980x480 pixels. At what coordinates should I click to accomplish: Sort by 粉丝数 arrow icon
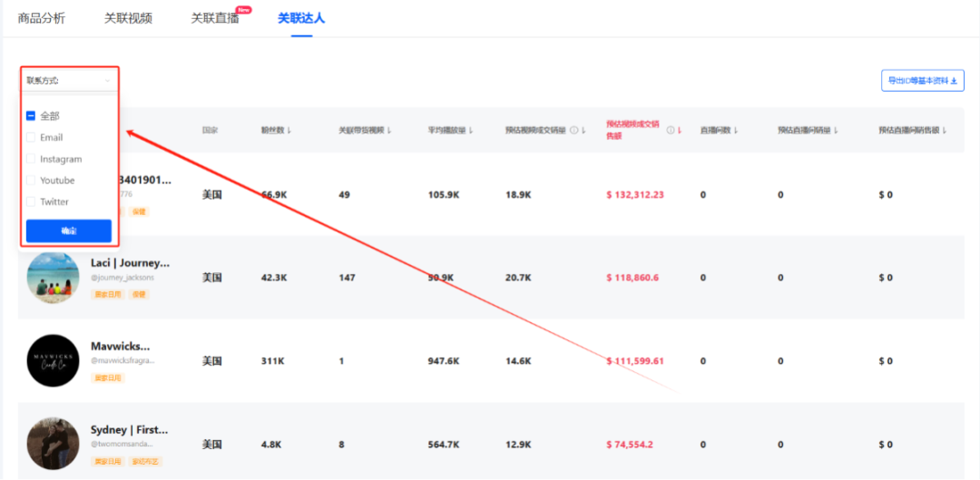[289, 131]
